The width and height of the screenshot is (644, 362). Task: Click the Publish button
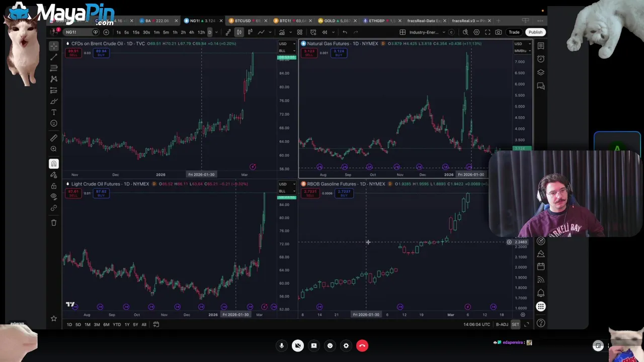pyautogui.click(x=535, y=32)
